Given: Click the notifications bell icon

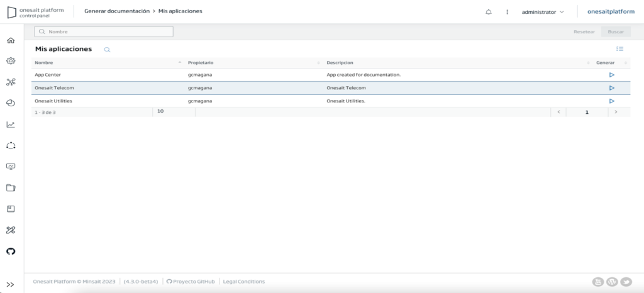Looking at the screenshot, I should click(489, 12).
